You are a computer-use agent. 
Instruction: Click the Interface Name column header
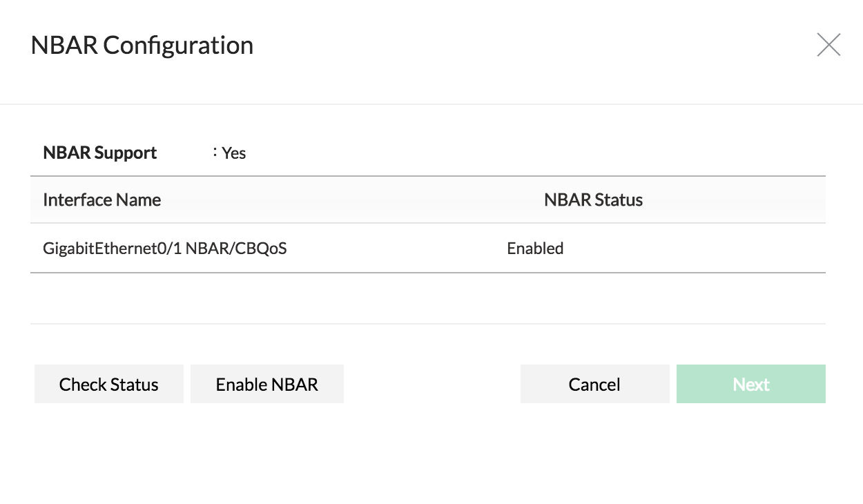[x=101, y=200]
